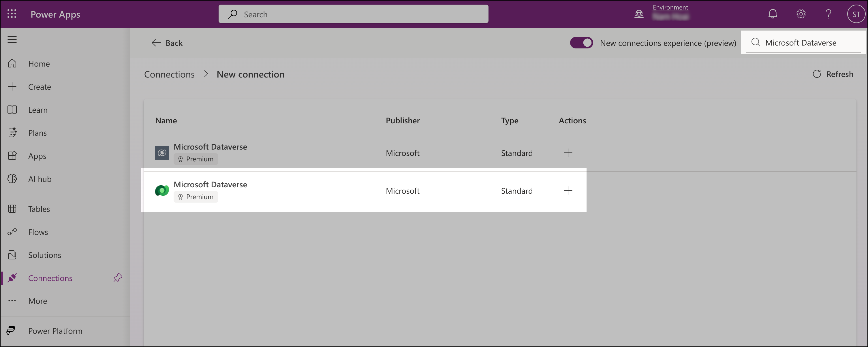Click the Refresh button
Screen dimensions: 868x347
tap(833, 74)
